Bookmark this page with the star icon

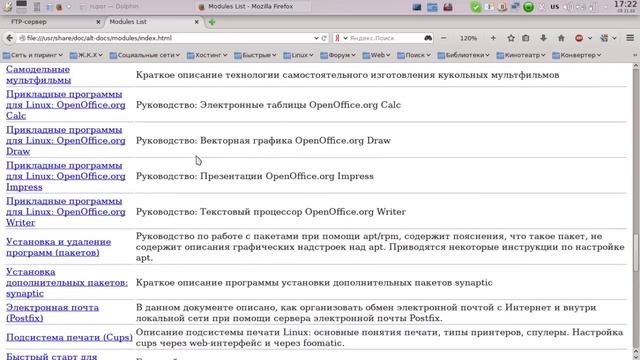point(511,38)
